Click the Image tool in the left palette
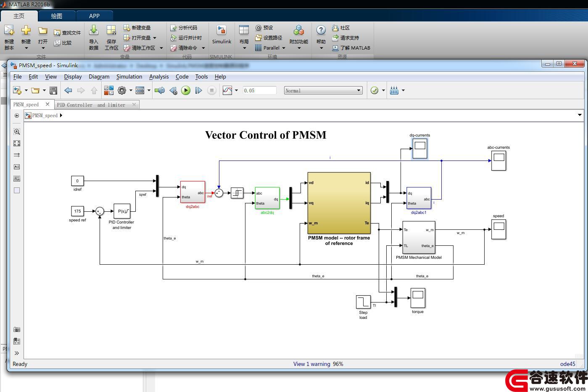 [17, 179]
